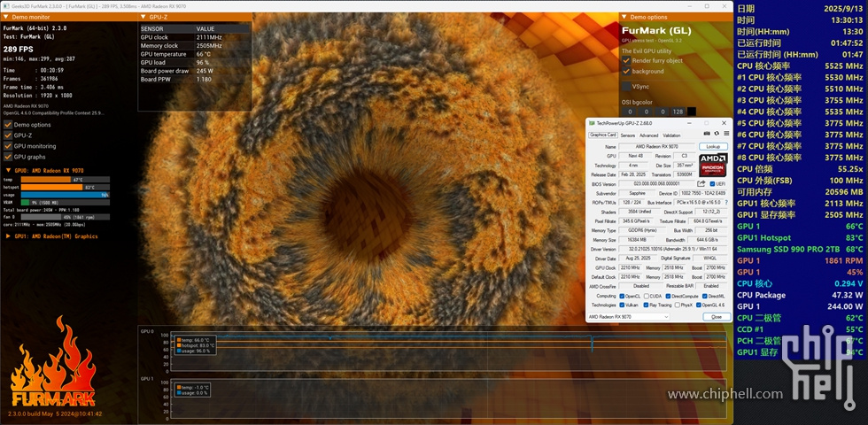Click the BIOS Version field
Viewport: 868px width, 425px height.
pyautogui.click(x=657, y=184)
